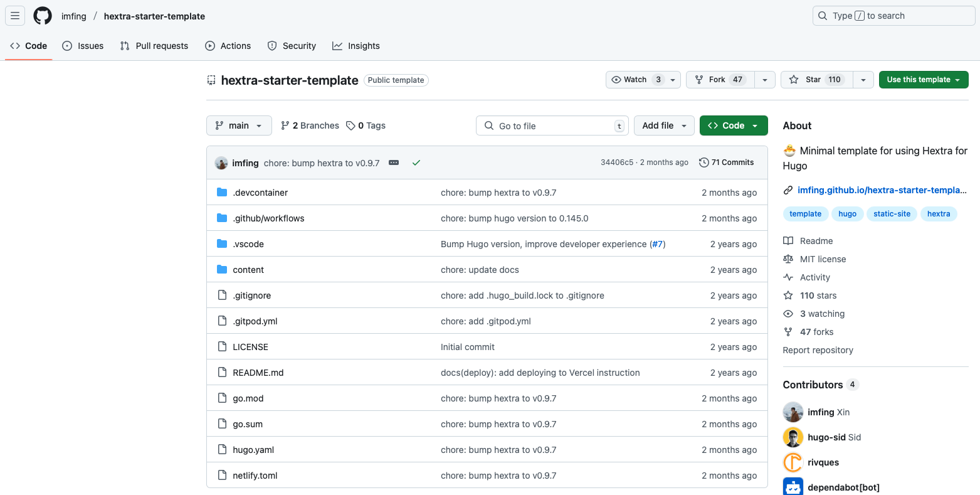Switch to the Pull requests tab
Screen dimensions: 980x495
click(x=154, y=46)
